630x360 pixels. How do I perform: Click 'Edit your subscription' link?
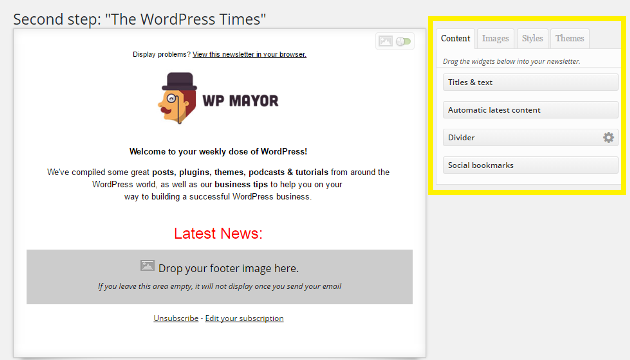244,318
